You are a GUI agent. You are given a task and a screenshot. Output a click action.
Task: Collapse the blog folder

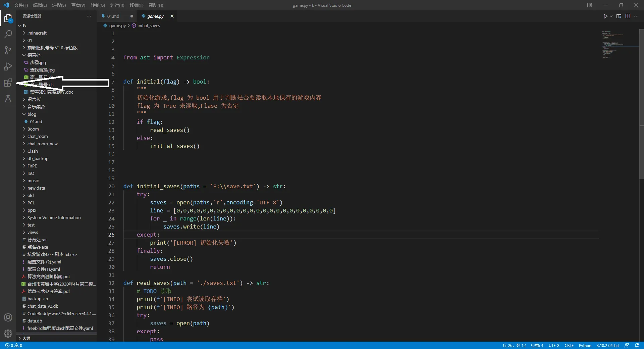[56, 114]
